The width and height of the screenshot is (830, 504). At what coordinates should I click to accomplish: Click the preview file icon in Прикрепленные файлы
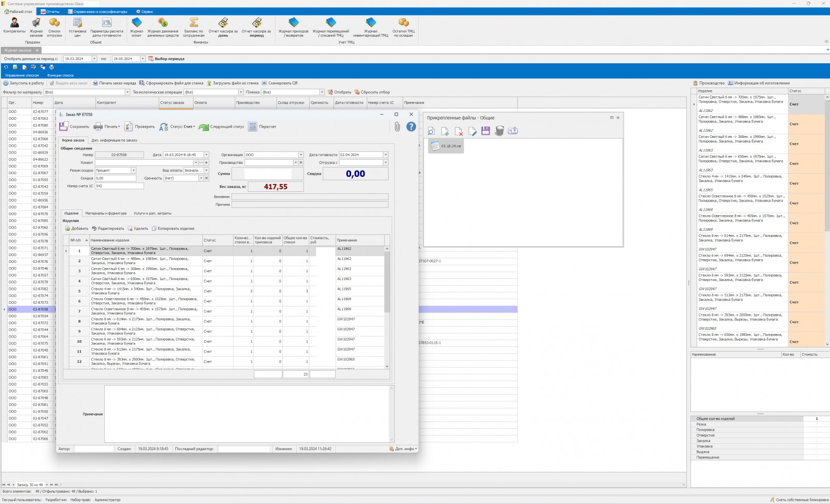click(x=432, y=131)
